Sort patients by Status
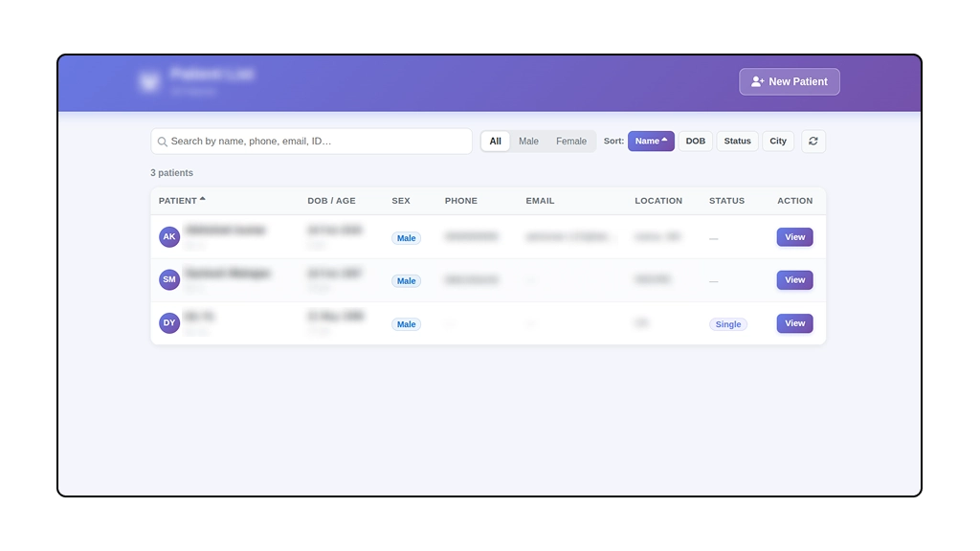 pyautogui.click(x=737, y=142)
